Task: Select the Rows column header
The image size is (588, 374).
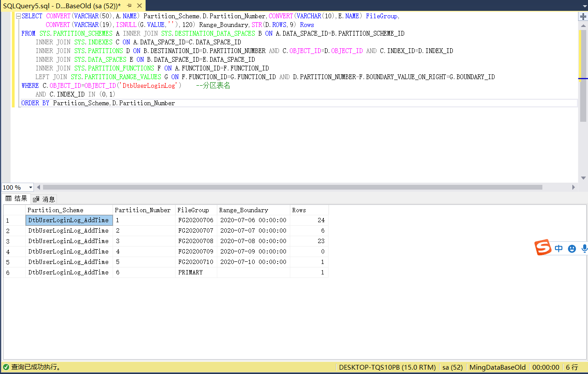Action: (309, 210)
